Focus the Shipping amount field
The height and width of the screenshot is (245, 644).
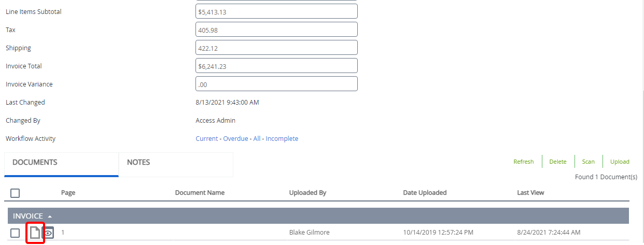pyautogui.click(x=276, y=48)
